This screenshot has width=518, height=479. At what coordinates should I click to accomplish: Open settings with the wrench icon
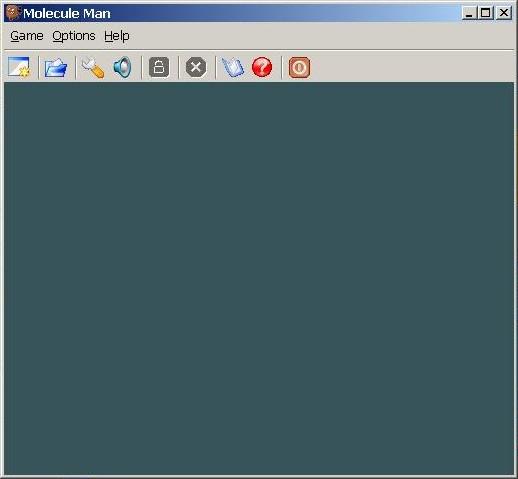pos(93,67)
